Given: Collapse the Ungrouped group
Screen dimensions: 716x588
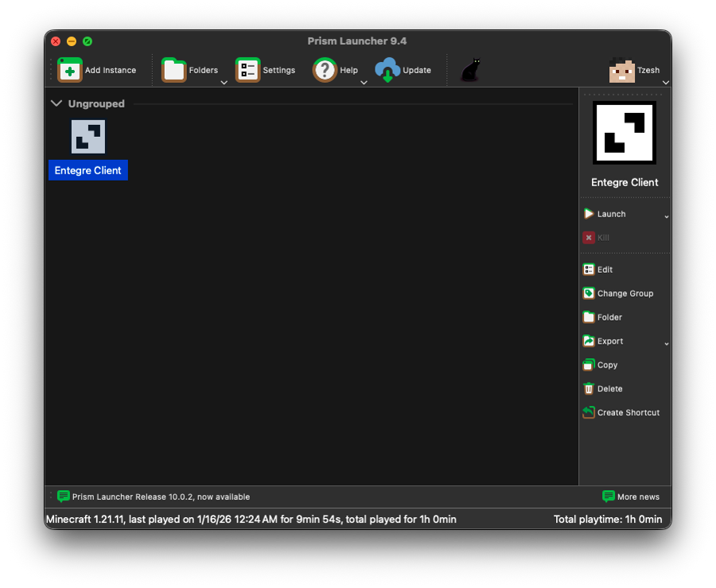Looking at the screenshot, I should tap(56, 103).
